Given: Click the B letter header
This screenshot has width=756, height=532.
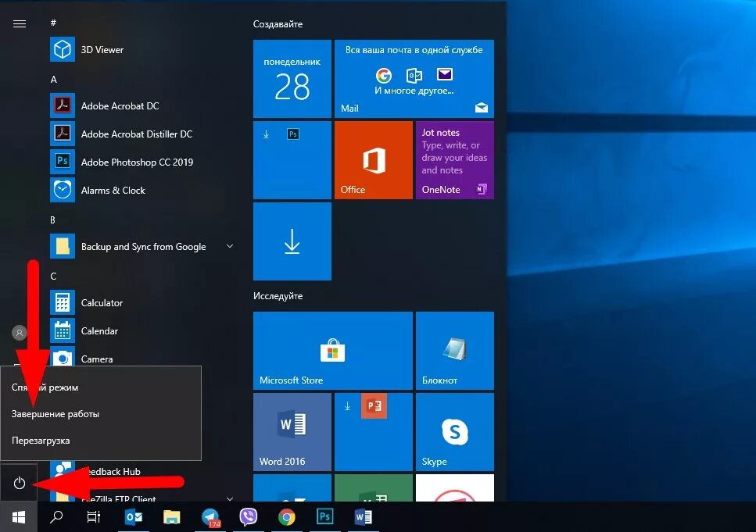Looking at the screenshot, I should 52,220.
